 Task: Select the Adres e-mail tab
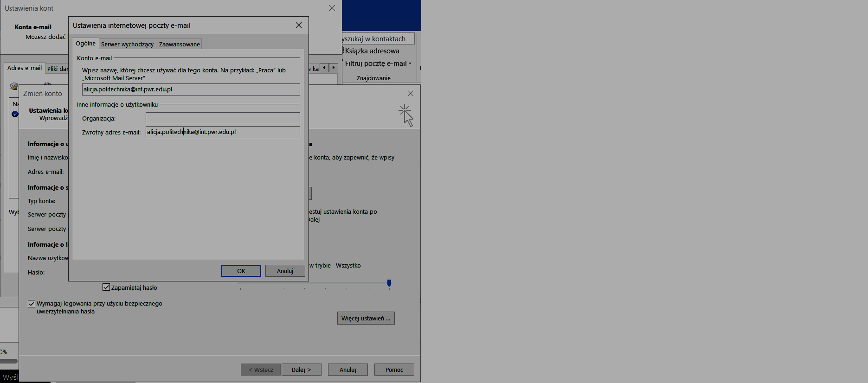(25, 68)
